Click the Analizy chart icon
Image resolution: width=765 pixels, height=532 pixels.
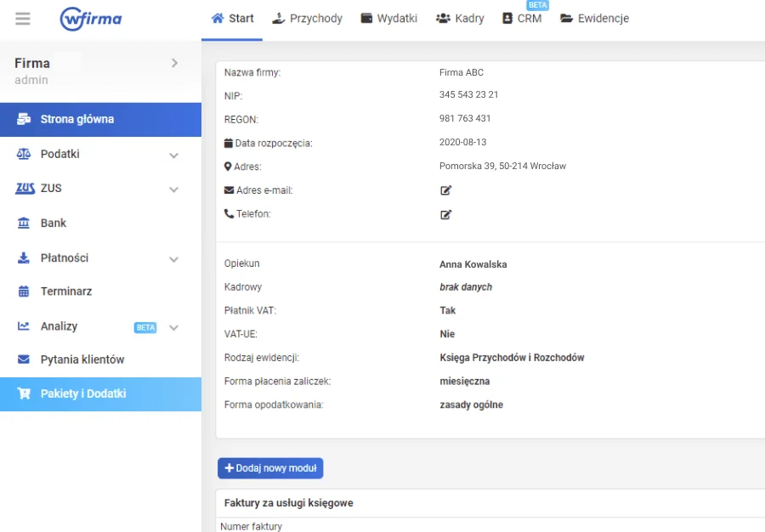[24, 325]
